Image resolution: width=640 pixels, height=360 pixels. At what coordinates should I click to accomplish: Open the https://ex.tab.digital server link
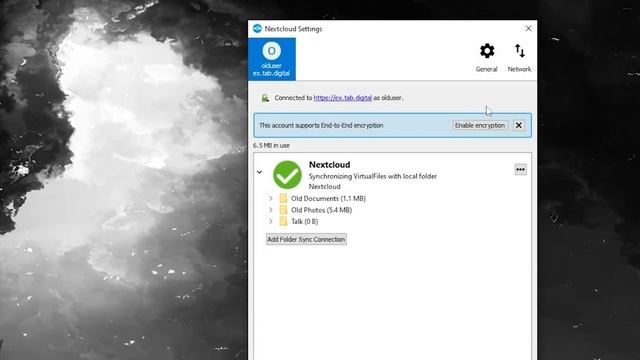click(342, 98)
